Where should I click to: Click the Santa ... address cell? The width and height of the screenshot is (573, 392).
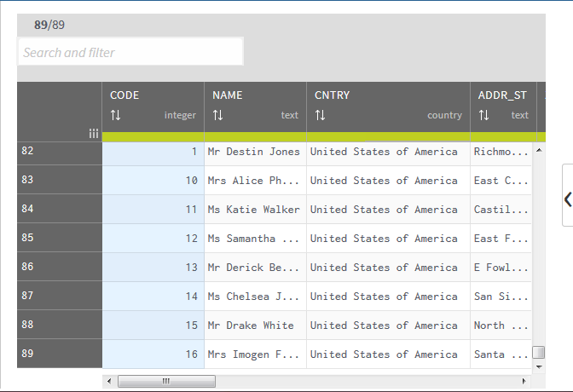501,354
